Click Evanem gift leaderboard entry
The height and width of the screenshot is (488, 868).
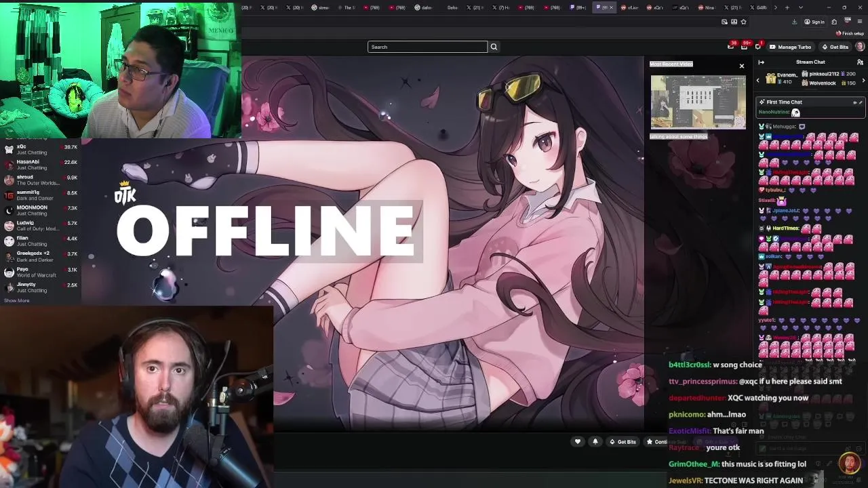point(782,78)
